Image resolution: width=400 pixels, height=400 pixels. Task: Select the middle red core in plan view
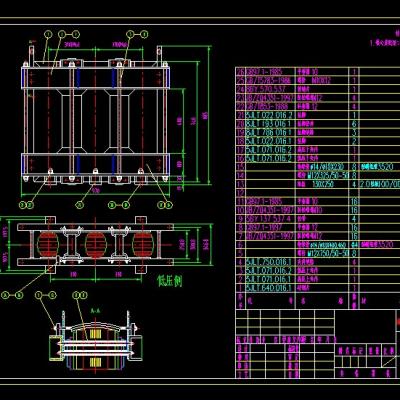click(x=96, y=244)
